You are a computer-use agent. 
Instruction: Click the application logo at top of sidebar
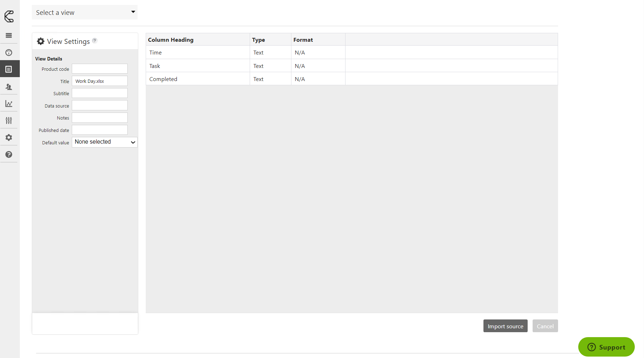point(9,16)
